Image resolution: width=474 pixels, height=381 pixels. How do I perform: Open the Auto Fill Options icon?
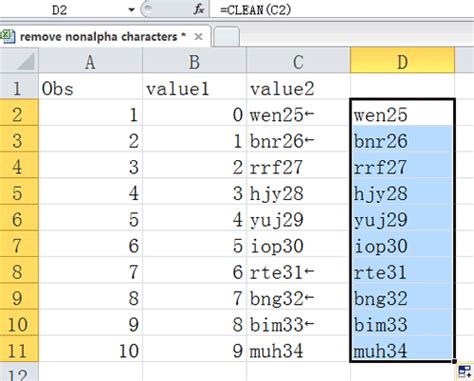point(465,372)
